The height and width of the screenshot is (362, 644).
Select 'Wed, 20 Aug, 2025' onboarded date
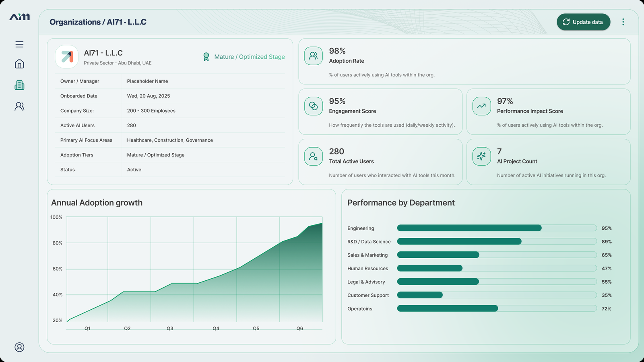(x=149, y=96)
